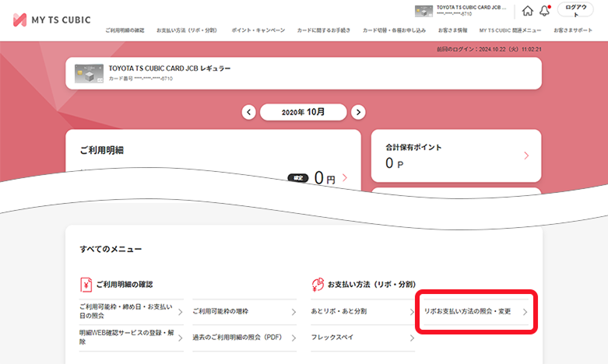The height and width of the screenshot is (364, 608).
Task: Click the TOYOTA TS CUBIC CARD JCB レギュラー card panel
Action: coord(304,73)
